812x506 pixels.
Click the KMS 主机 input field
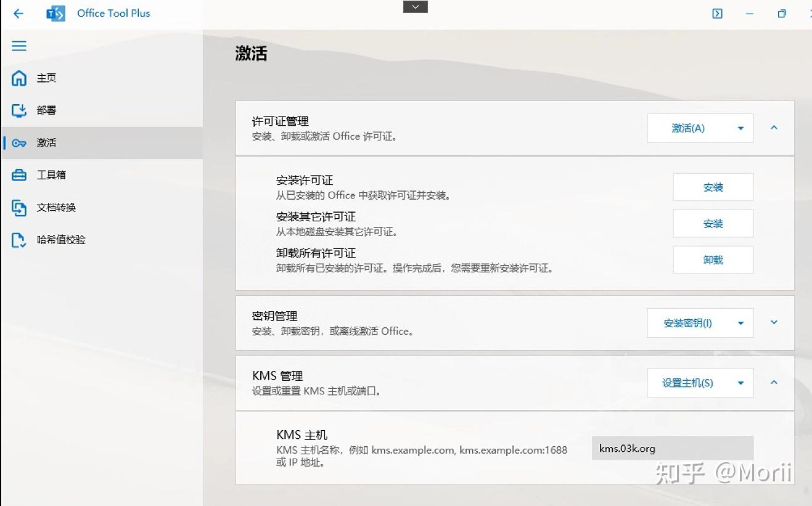(x=671, y=448)
